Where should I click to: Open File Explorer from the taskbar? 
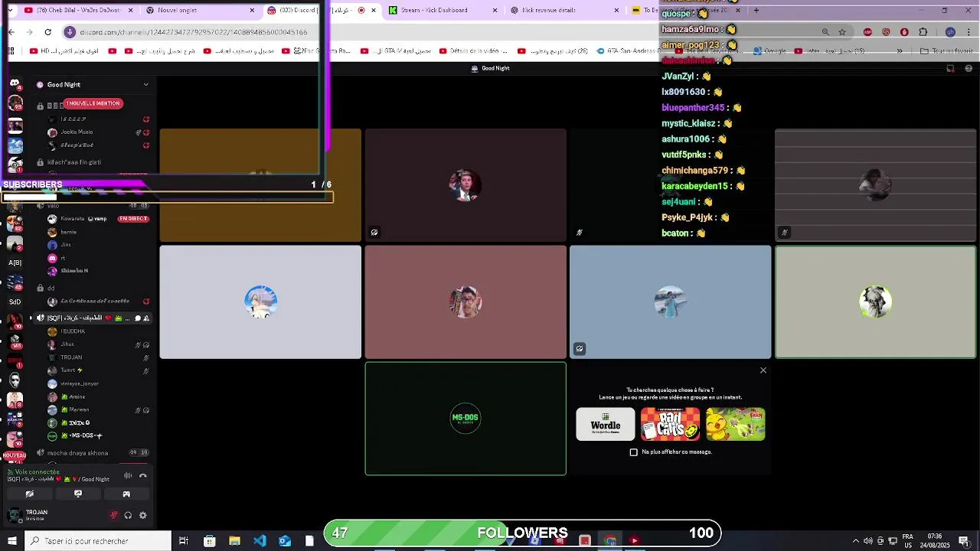234,541
